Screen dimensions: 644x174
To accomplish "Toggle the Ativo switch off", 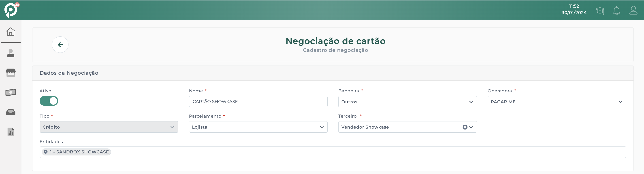I will click(49, 101).
